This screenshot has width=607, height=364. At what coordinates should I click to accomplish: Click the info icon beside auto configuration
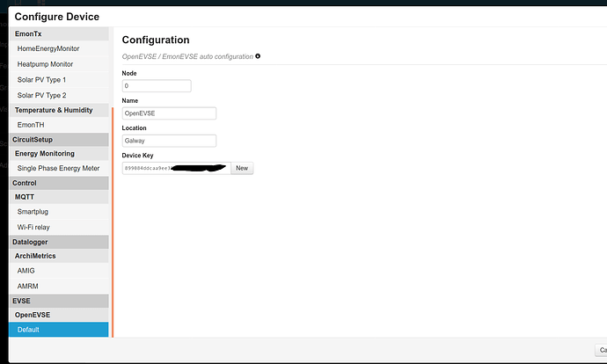pos(258,56)
